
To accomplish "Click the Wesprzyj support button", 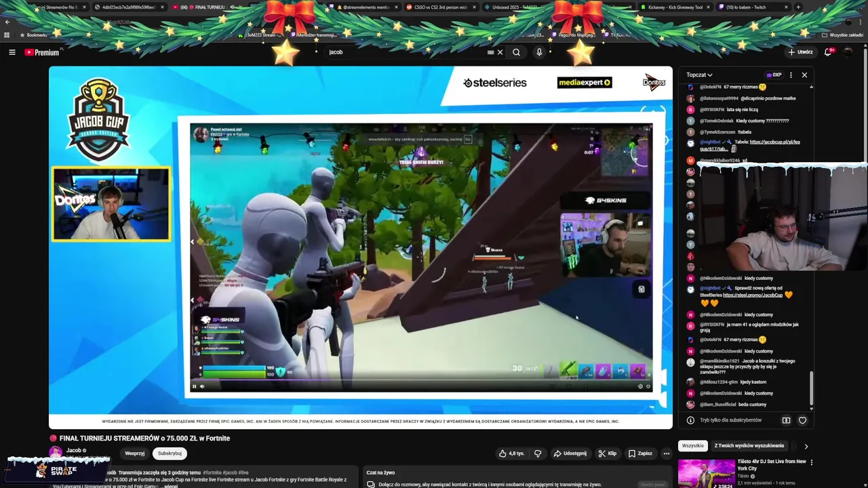I will click(x=134, y=453).
